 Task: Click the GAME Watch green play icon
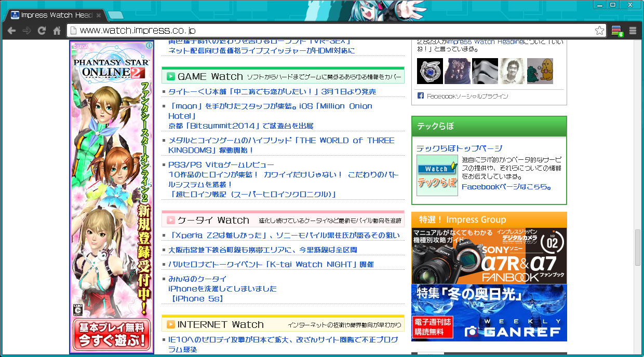pos(171,77)
